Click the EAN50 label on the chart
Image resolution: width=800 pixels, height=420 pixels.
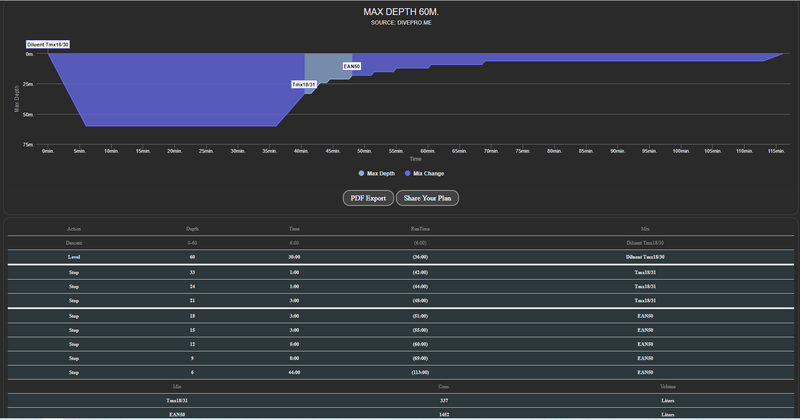coord(352,66)
